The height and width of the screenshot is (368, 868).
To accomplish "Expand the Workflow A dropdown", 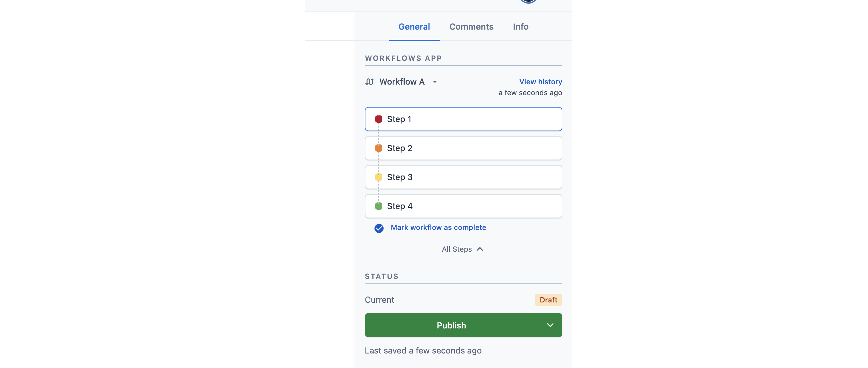I will tap(435, 81).
